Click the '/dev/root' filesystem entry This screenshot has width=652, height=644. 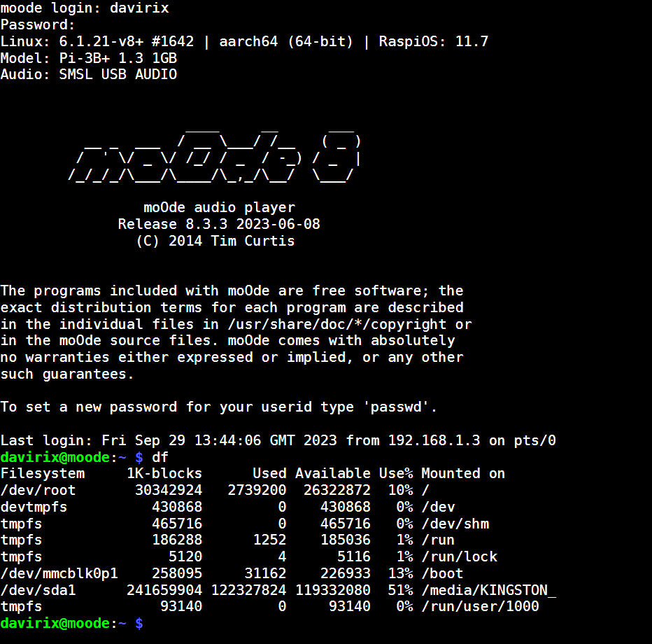click(x=38, y=490)
